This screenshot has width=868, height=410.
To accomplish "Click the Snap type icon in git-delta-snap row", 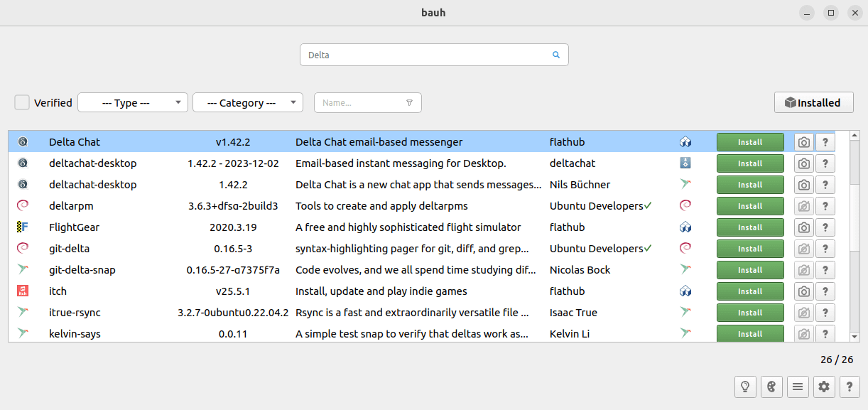I will pos(685,270).
